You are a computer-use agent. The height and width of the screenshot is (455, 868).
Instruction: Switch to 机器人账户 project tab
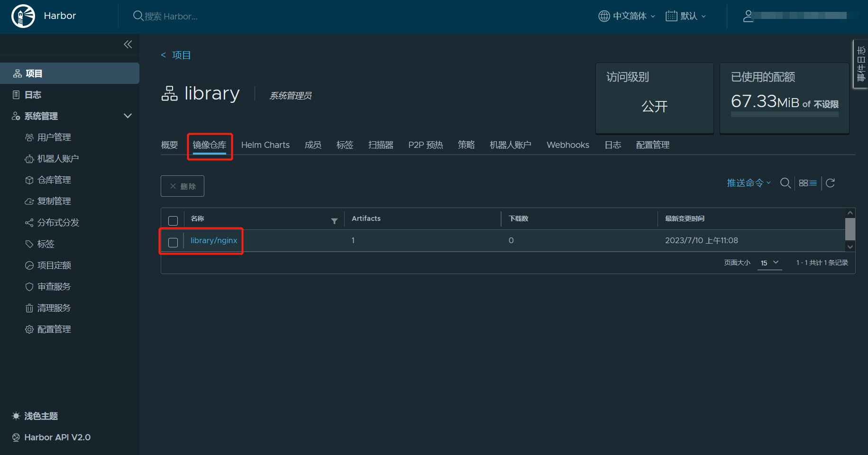(511, 145)
